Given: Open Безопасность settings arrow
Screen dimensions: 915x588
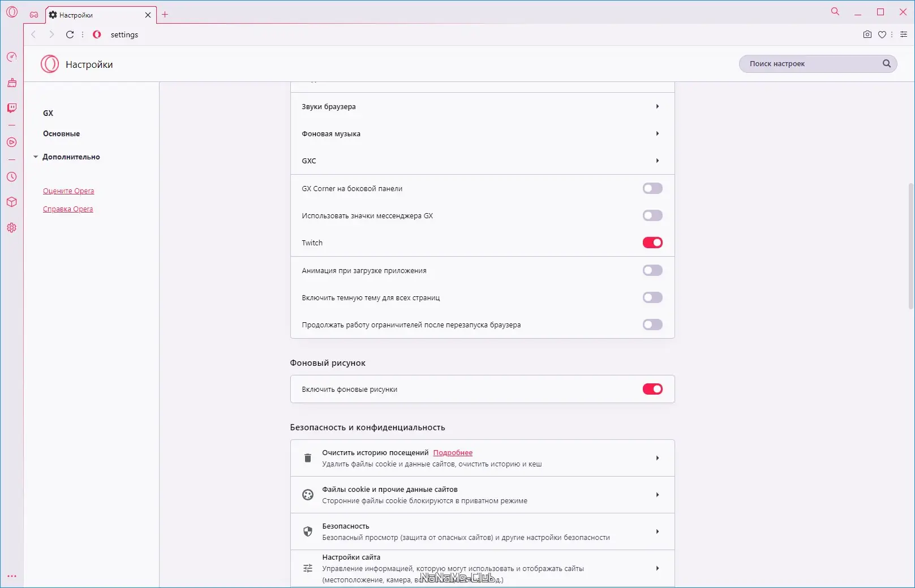Looking at the screenshot, I should coord(658,531).
